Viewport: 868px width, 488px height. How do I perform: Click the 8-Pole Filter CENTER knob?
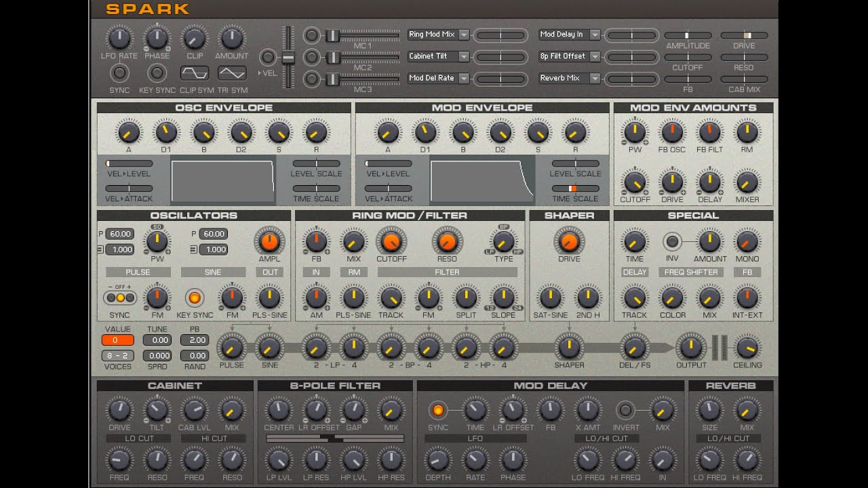point(279,409)
